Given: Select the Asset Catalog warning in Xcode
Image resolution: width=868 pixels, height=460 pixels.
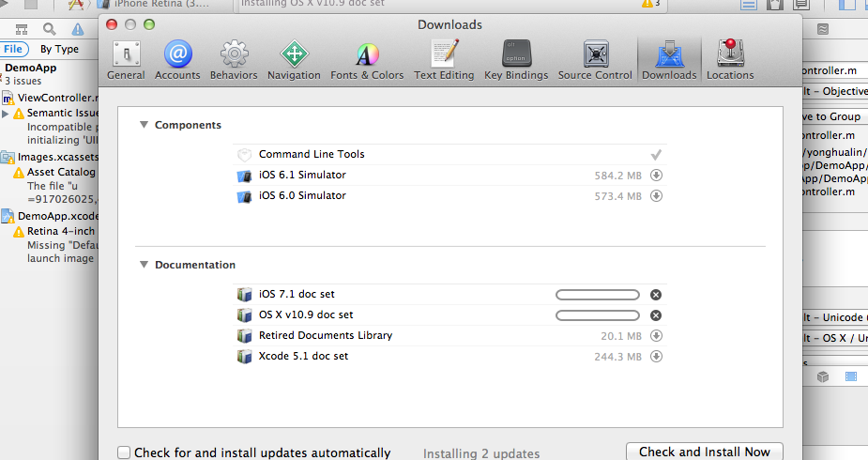Looking at the screenshot, I should 54,172.
